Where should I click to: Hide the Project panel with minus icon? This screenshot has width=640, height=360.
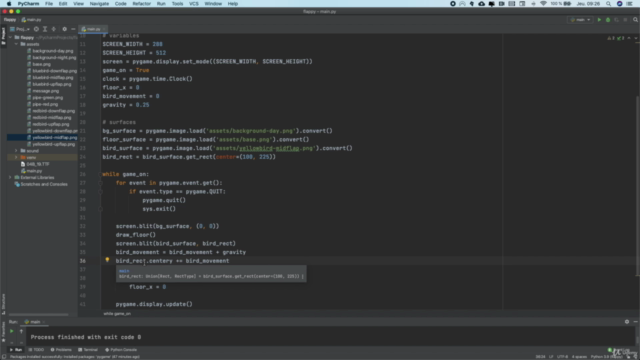[73, 29]
